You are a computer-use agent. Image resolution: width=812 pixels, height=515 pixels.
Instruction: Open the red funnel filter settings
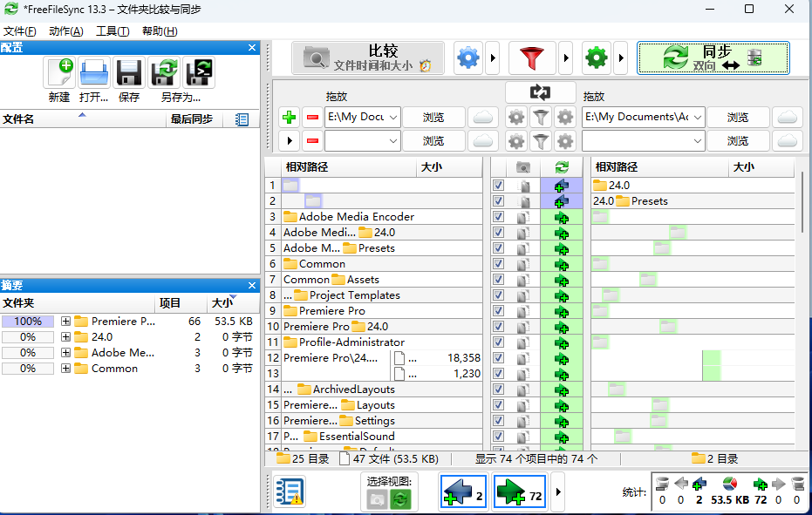pyautogui.click(x=532, y=58)
